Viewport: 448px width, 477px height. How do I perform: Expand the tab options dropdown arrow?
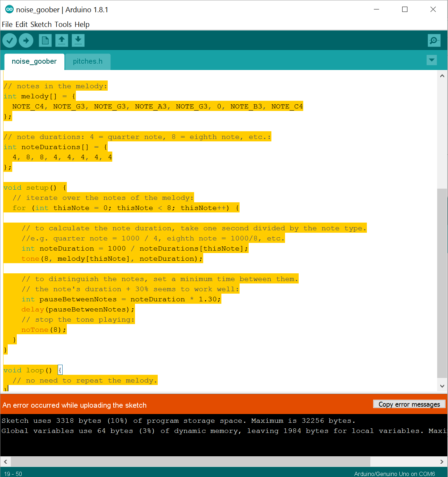[x=432, y=60]
